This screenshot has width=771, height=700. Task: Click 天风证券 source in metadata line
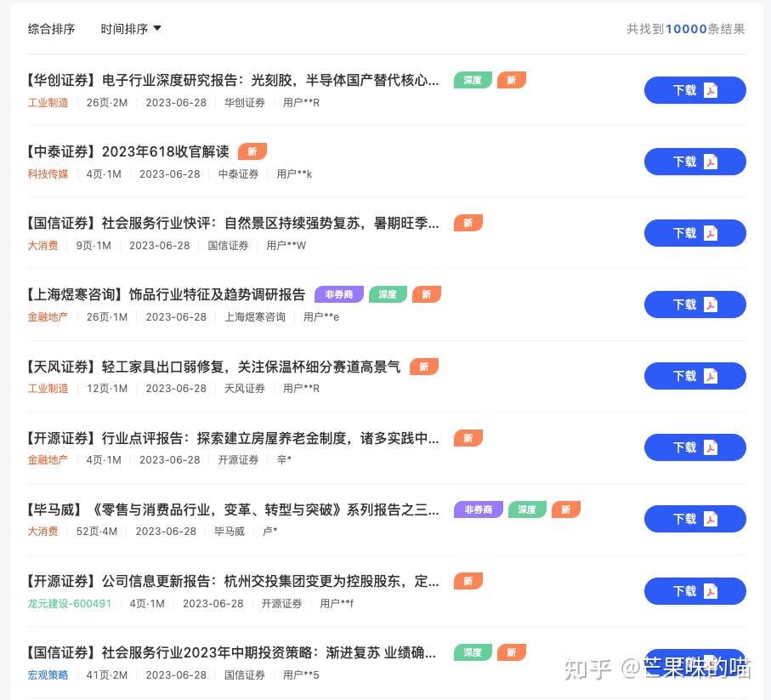click(244, 388)
